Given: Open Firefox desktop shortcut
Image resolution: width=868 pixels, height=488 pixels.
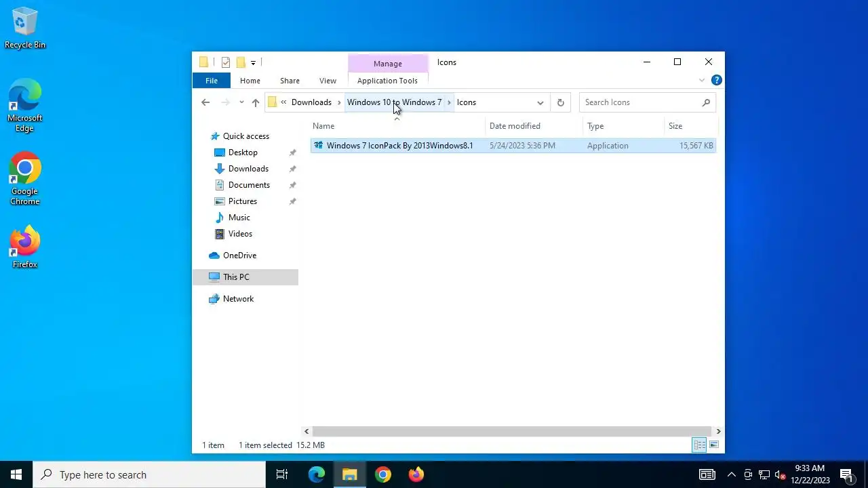Looking at the screenshot, I should click(x=25, y=247).
